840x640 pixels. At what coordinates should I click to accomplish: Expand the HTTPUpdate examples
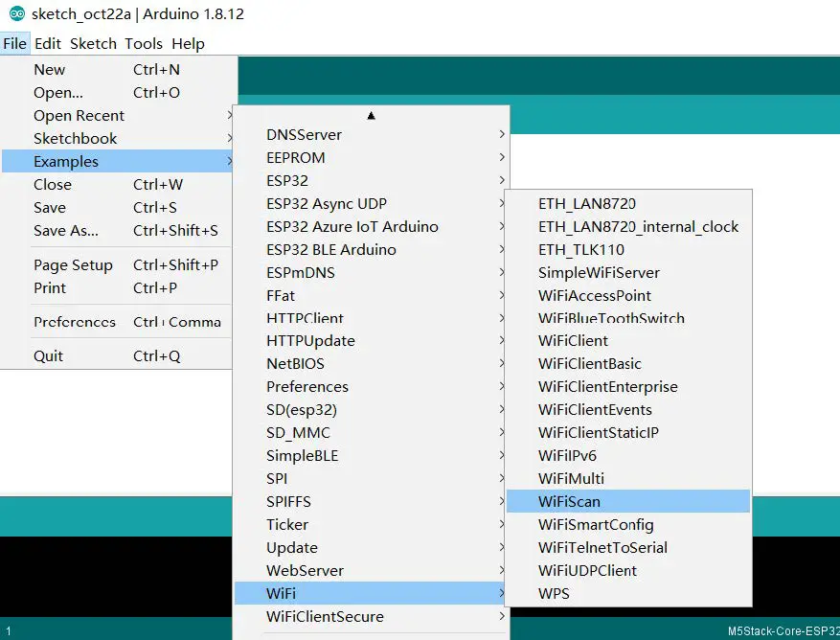click(x=372, y=341)
